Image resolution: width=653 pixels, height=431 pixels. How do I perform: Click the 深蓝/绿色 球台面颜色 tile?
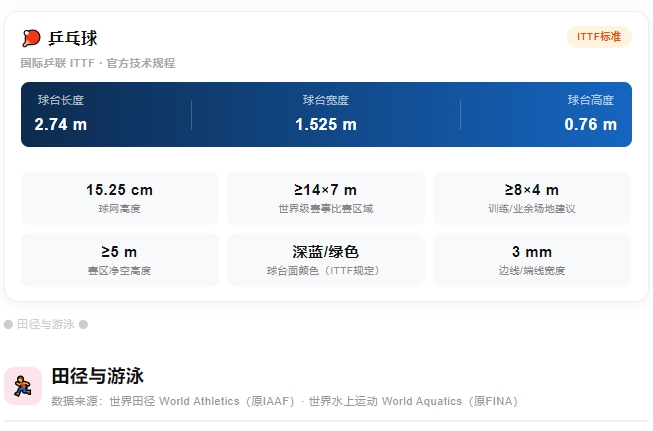tap(326, 260)
